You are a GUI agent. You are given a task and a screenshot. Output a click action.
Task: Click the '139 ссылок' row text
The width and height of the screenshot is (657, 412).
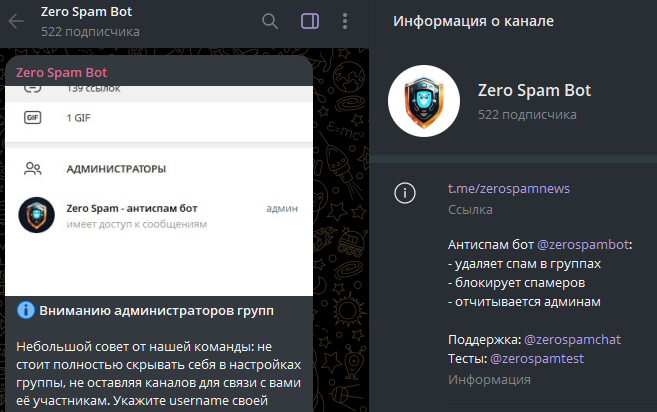tap(93, 89)
